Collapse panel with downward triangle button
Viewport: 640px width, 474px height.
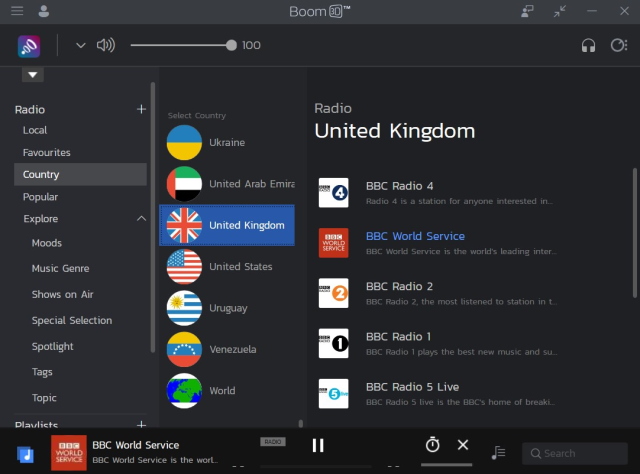click(x=33, y=75)
